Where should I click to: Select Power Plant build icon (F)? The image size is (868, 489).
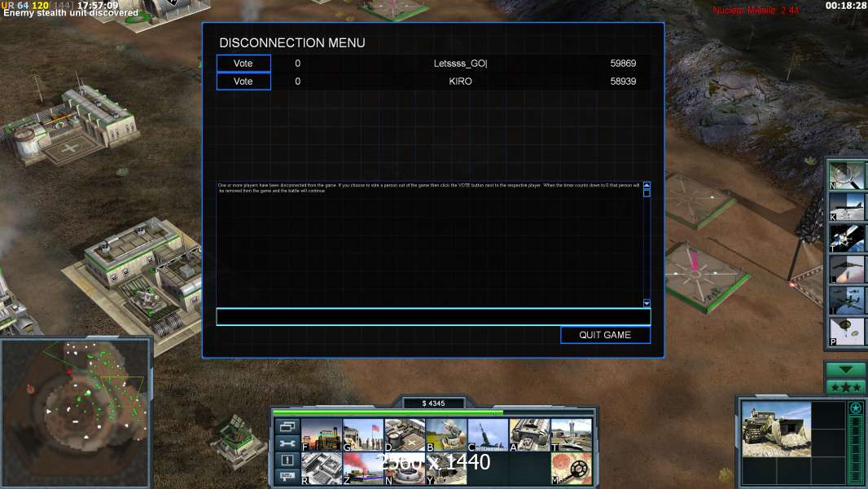[322, 434]
